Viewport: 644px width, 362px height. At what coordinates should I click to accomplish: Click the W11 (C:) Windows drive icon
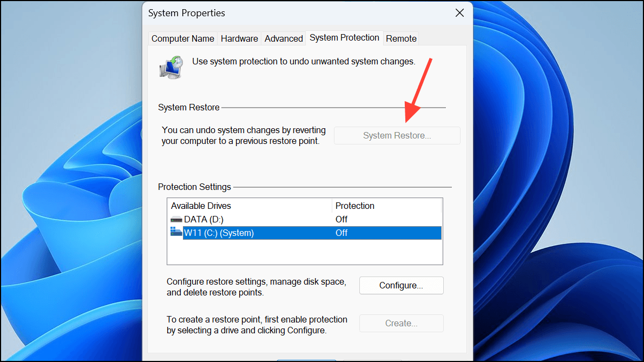coord(176,233)
